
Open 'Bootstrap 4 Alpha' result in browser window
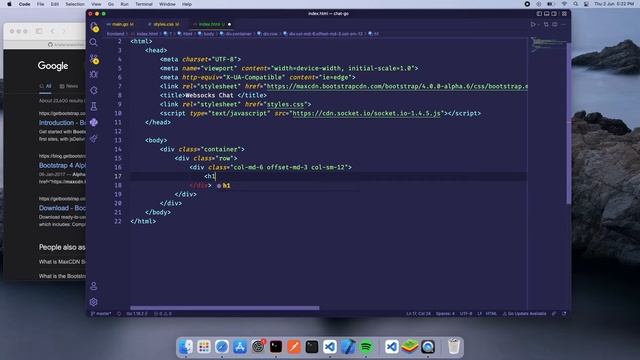coord(62,166)
